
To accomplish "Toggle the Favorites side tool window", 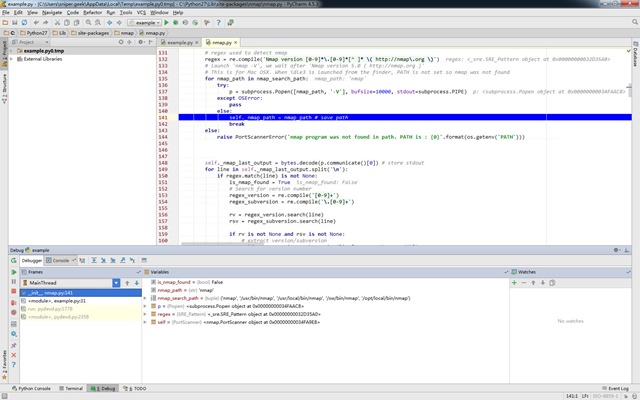I will coord(4,364).
